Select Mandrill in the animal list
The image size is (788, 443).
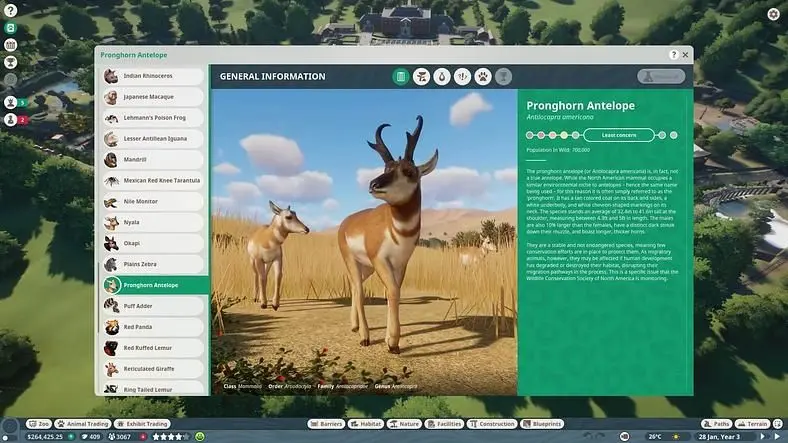(153, 160)
